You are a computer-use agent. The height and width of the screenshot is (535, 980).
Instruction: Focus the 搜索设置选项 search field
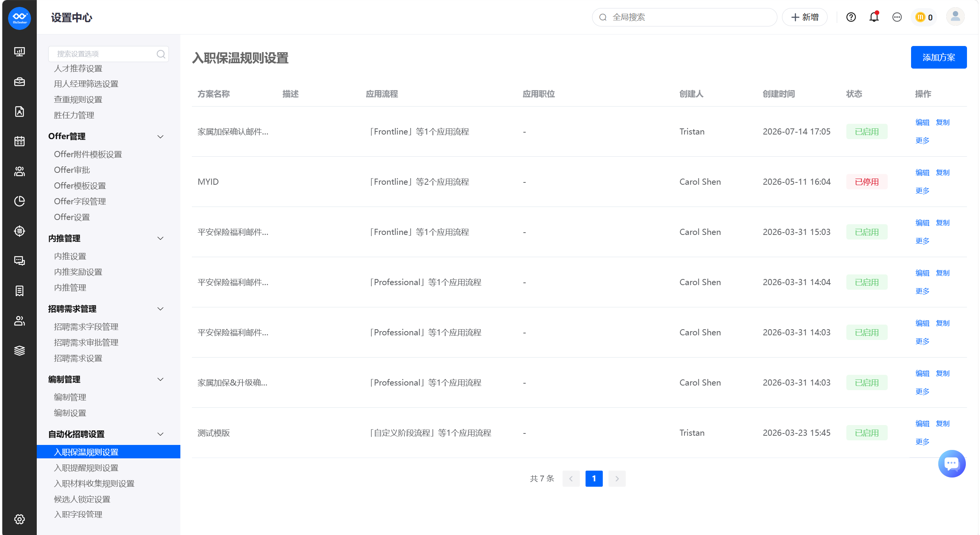108,54
